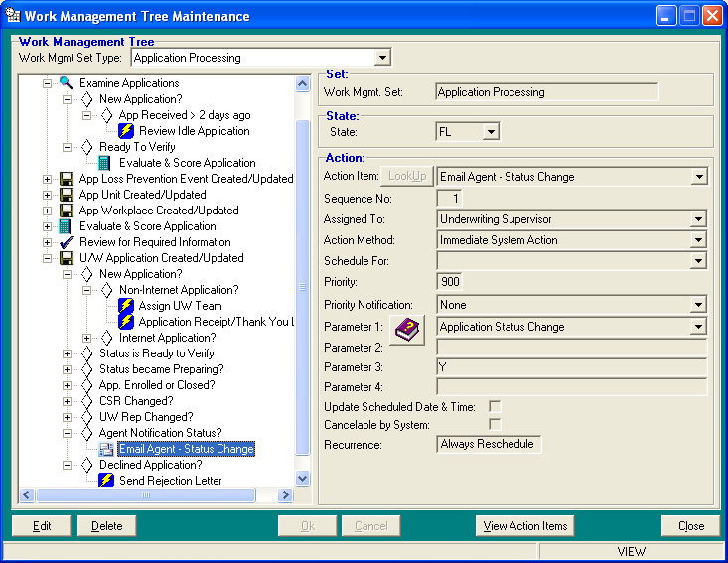The height and width of the screenshot is (563, 728).
Task: Open the Priority Notification dropdown
Action: tap(699, 305)
